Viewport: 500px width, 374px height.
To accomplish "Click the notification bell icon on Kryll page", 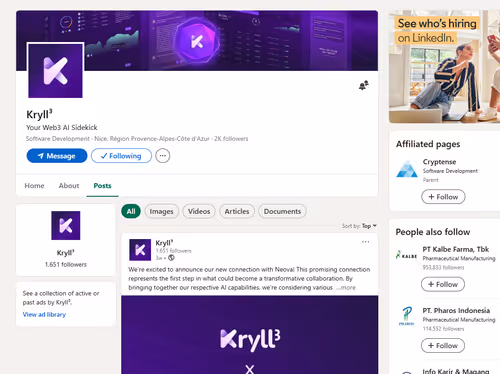I will point(364,85).
